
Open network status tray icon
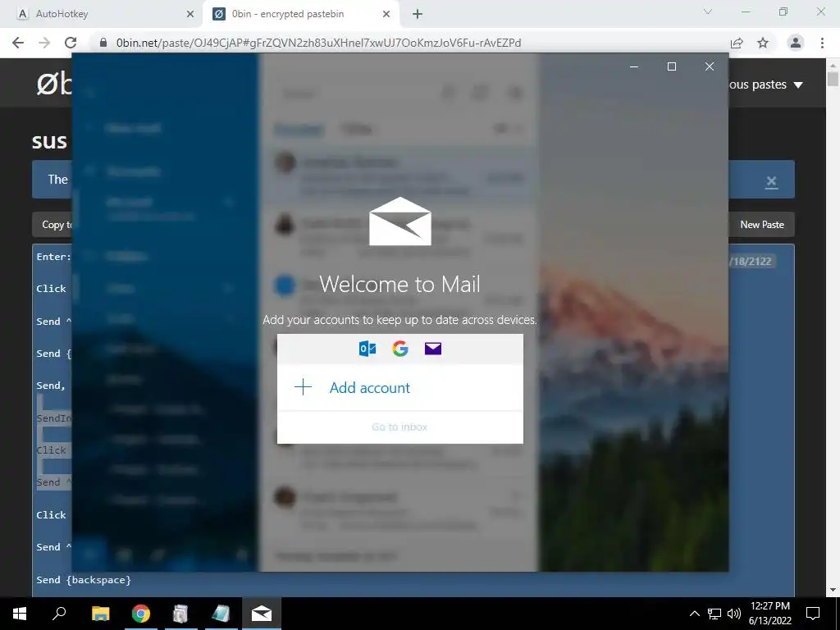click(714, 614)
